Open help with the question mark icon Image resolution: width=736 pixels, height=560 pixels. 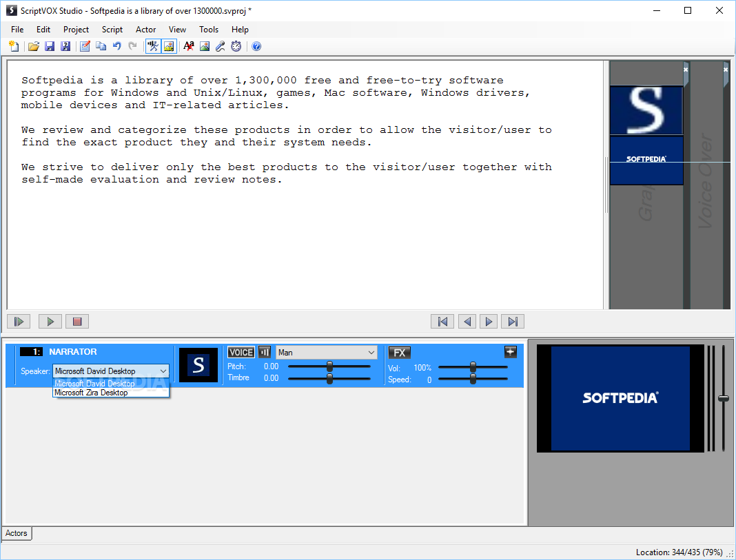(x=256, y=46)
